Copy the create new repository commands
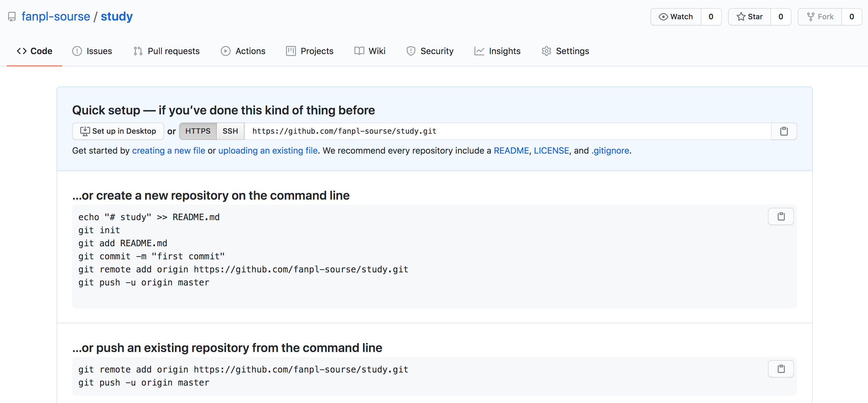 point(781,216)
